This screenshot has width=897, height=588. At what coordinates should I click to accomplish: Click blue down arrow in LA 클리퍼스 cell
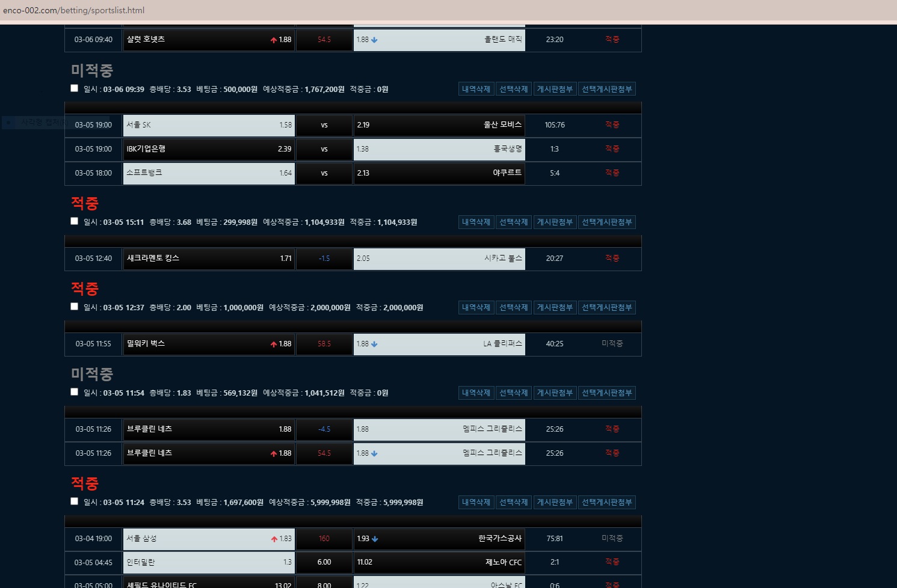(x=374, y=345)
